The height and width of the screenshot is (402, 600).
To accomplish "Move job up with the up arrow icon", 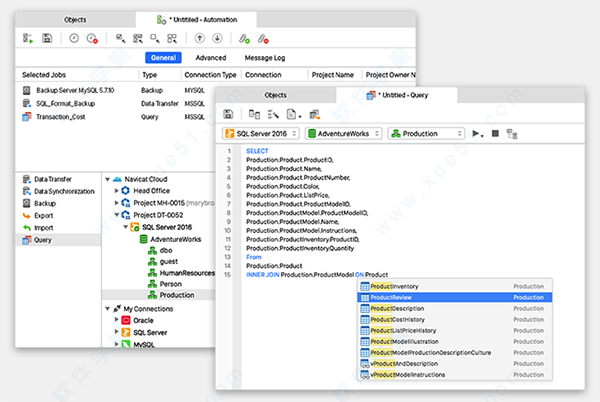I will tap(199, 38).
